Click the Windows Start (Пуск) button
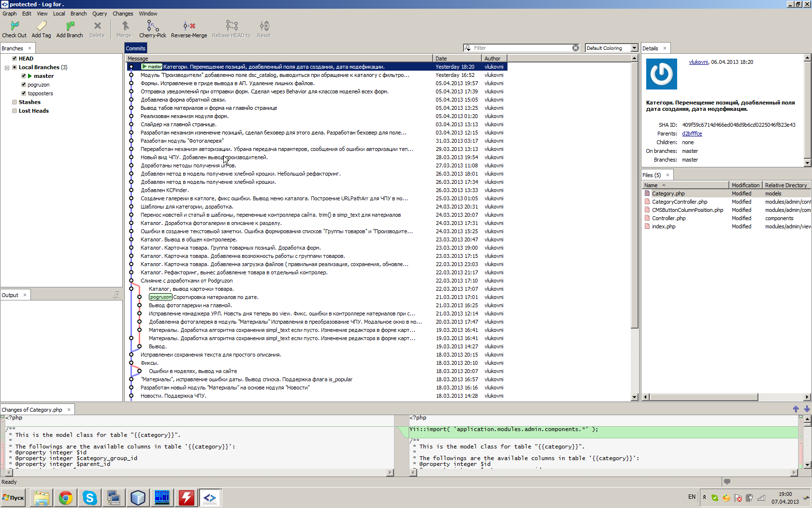The width and height of the screenshot is (812, 508). click(x=14, y=497)
